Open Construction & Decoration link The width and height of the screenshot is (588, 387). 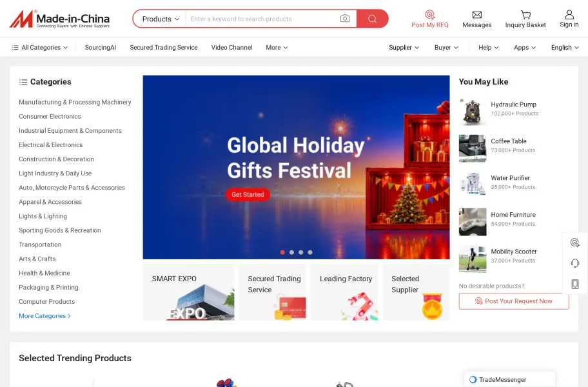click(x=56, y=159)
